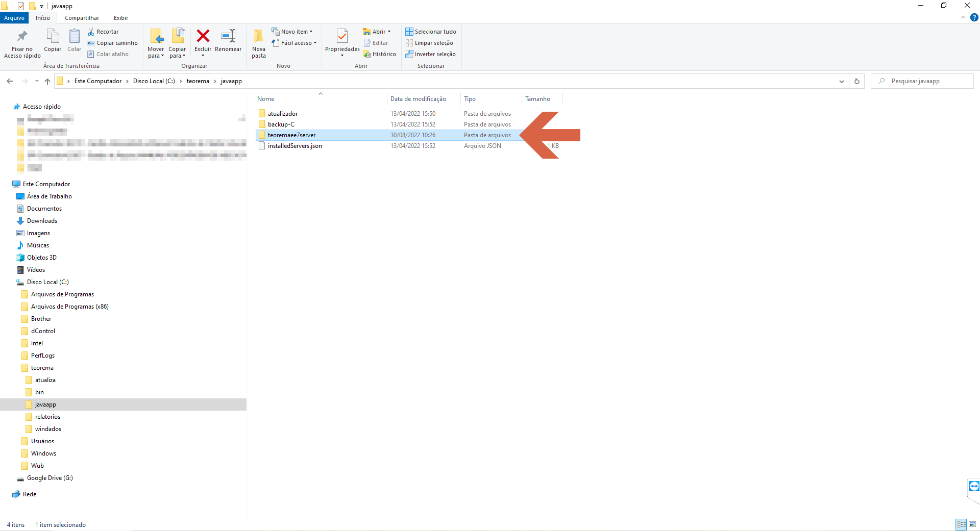This screenshot has width=980, height=531.
Task: Switch to details view layout icon
Action: coord(962,524)
